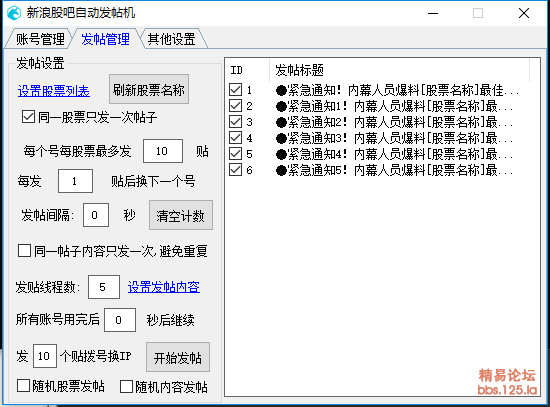Uncheck the checkbox for post ID 6

(x=235, y=170)
